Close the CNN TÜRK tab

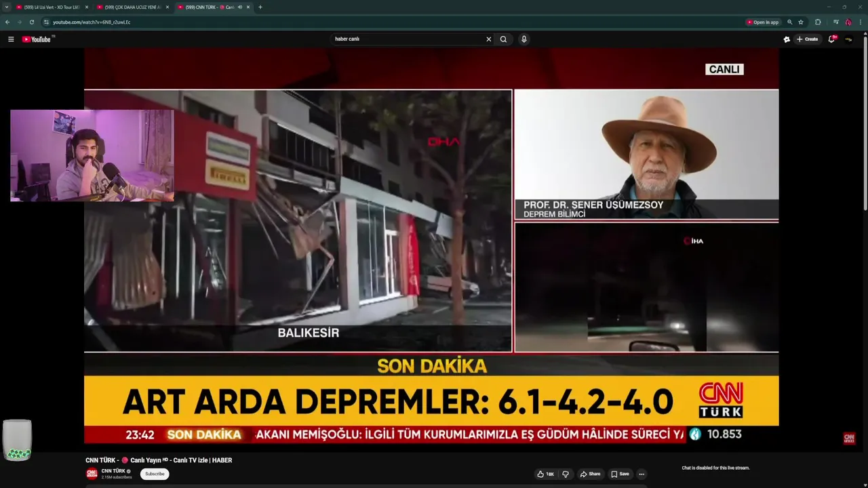(x=248, y=7)
